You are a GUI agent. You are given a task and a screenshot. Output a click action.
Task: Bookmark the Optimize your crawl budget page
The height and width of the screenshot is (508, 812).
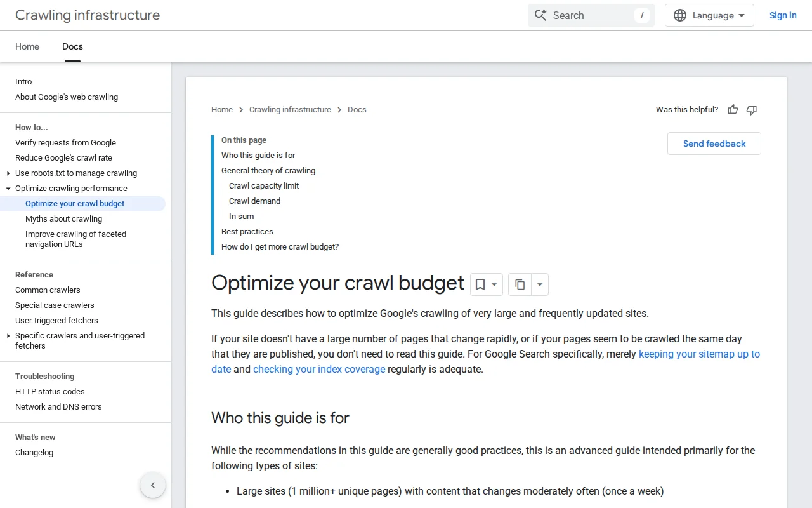[x=480, y=284]
